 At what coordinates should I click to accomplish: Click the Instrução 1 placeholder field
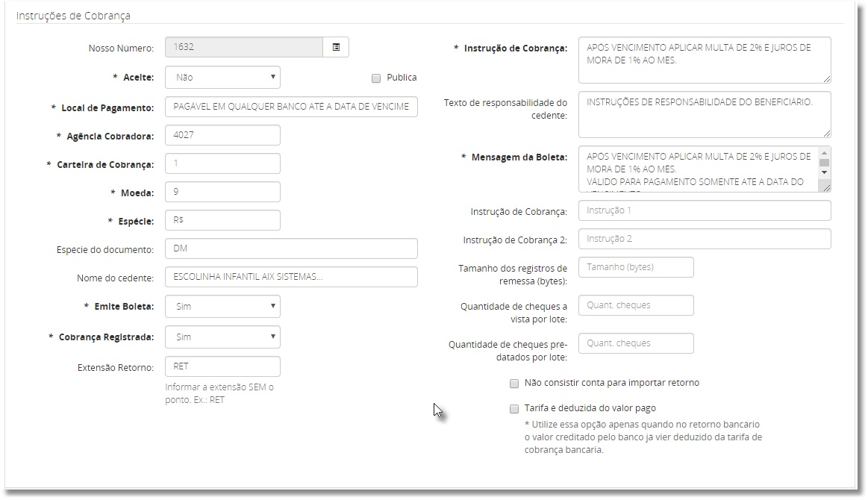pyautogui.click(x=704, y=210)
